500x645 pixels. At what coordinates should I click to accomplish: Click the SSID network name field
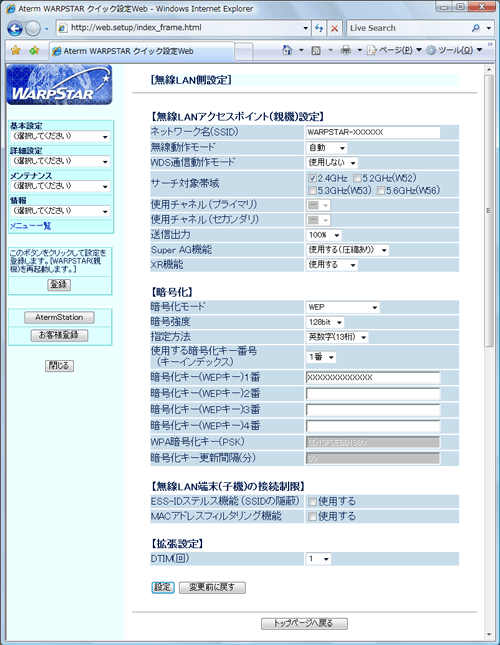click(373, 132)
